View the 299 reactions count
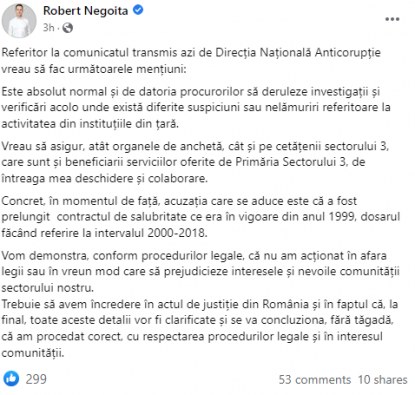Screen dimensions: 415x395 (x=36, y=379)
